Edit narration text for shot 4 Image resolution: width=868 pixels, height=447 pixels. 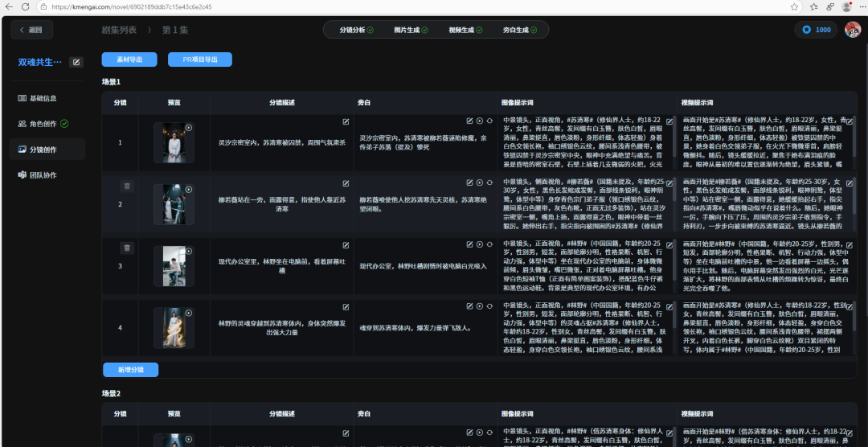coord(469,306)
